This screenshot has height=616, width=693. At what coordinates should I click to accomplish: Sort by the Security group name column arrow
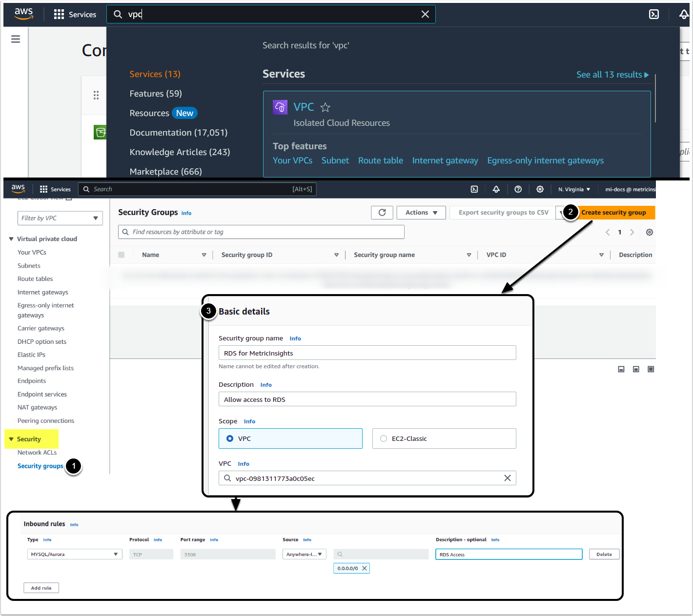[469, 255]
